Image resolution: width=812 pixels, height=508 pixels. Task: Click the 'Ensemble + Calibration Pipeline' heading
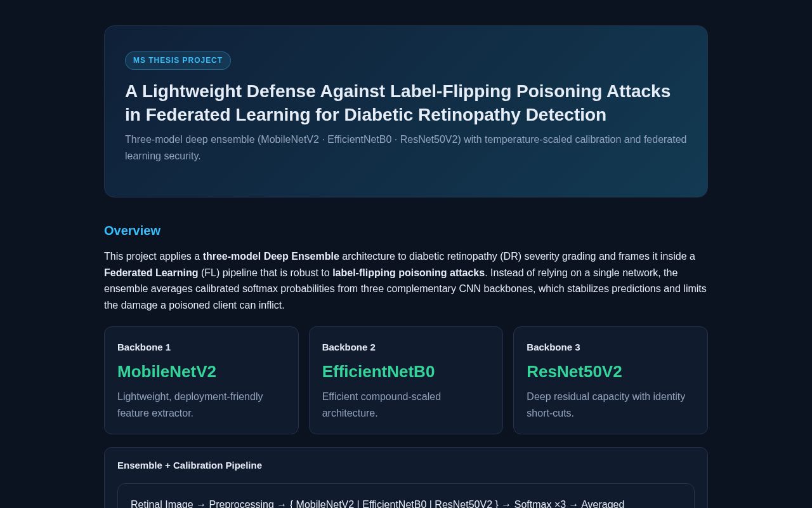[x=190, y=465]
